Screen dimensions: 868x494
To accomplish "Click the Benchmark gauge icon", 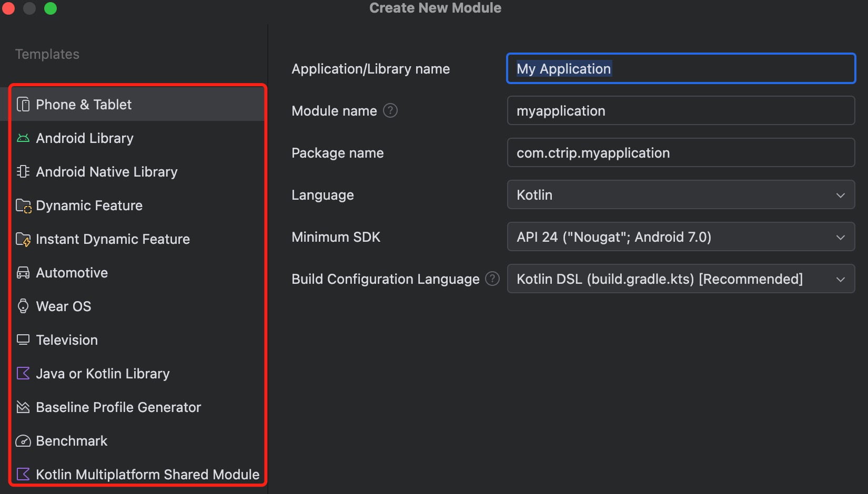I will point(23,441).
